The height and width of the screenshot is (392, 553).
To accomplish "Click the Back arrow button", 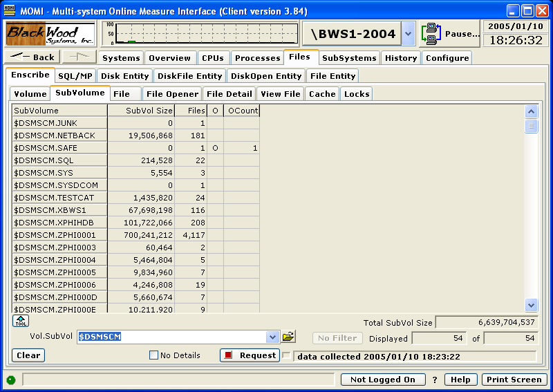I will 33,57.
